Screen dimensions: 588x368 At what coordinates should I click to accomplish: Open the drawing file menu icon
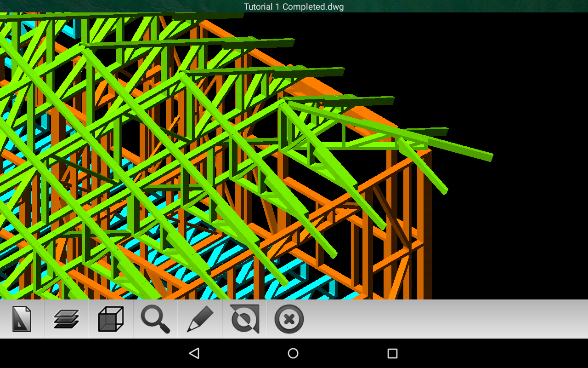22,319
